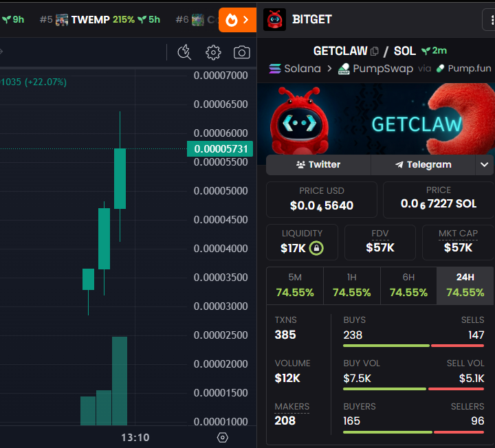Click the LIQUIDITY $17K box

coord(302,243)
